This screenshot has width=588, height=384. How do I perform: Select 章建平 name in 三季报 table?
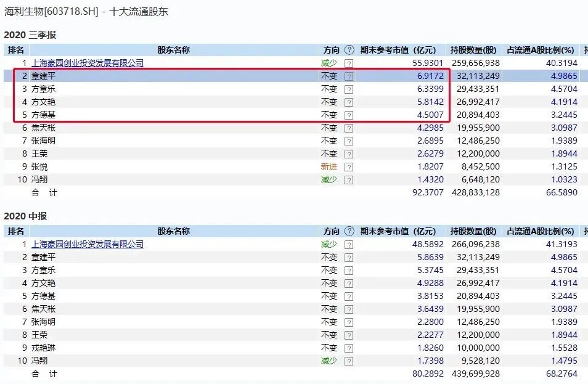coord(44,76)
